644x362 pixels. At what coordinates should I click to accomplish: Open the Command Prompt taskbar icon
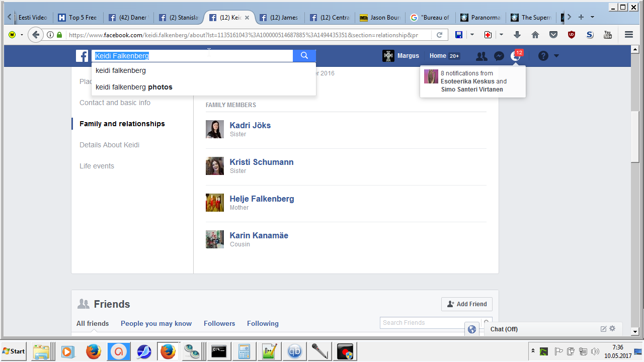[219, 351]
